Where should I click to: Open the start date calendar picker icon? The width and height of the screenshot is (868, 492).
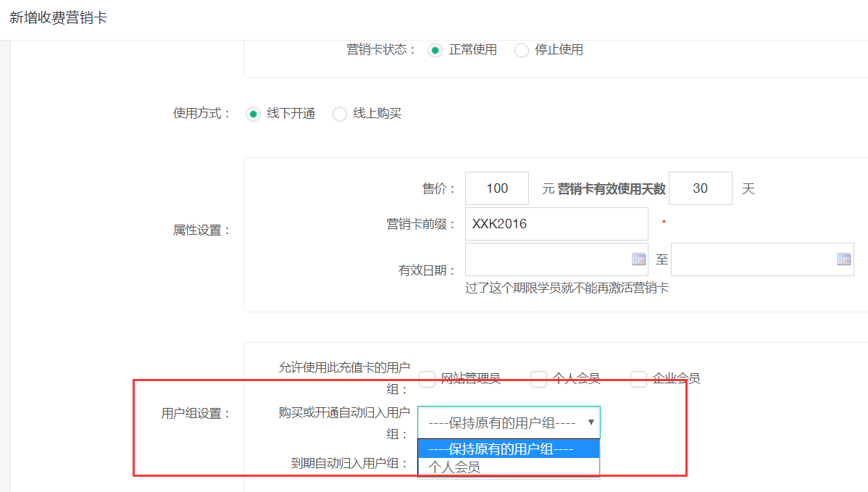point(638,259)
